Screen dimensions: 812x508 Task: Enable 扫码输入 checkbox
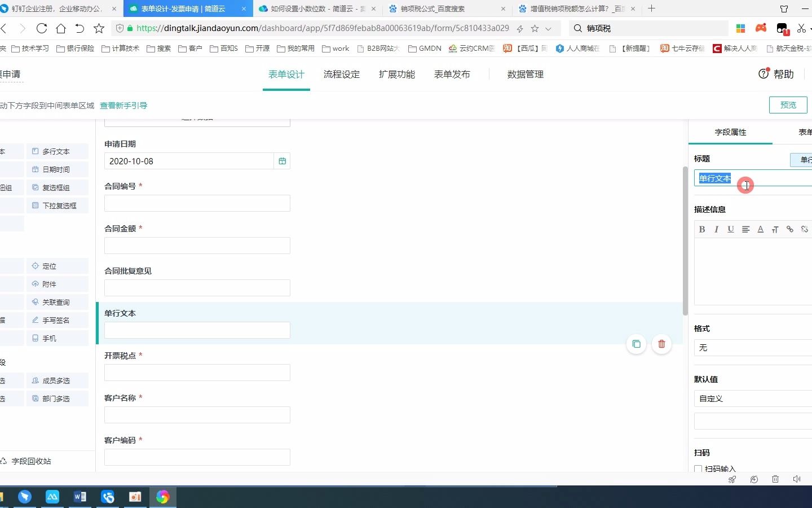point(698,469)
